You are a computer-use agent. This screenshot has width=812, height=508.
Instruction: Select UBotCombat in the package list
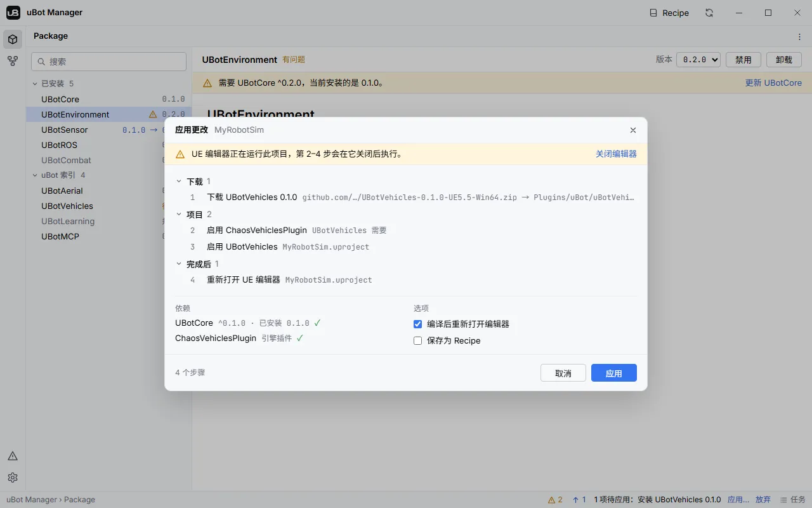click(x=108, y=160)
